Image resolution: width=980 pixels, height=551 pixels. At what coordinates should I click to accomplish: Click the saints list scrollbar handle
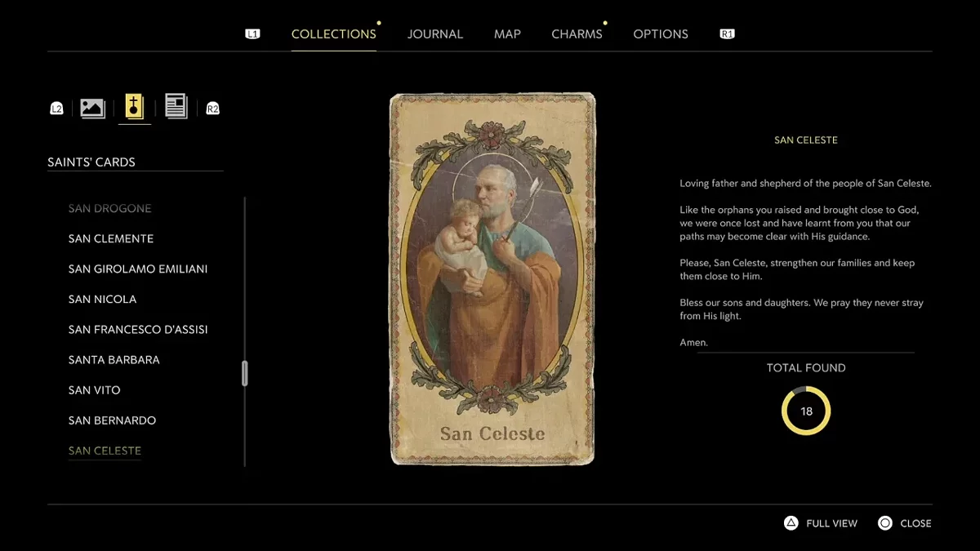click(x=245, y=373)
